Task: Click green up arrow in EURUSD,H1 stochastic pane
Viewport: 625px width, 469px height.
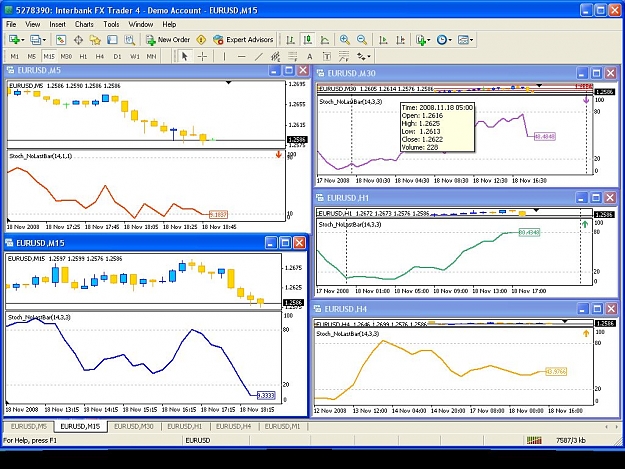Action: [x=585, y=224]
